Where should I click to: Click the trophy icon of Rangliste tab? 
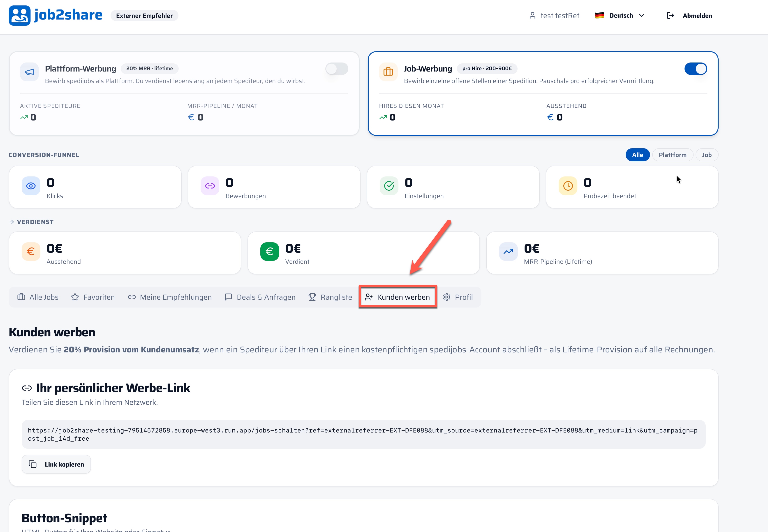[312, 297]
